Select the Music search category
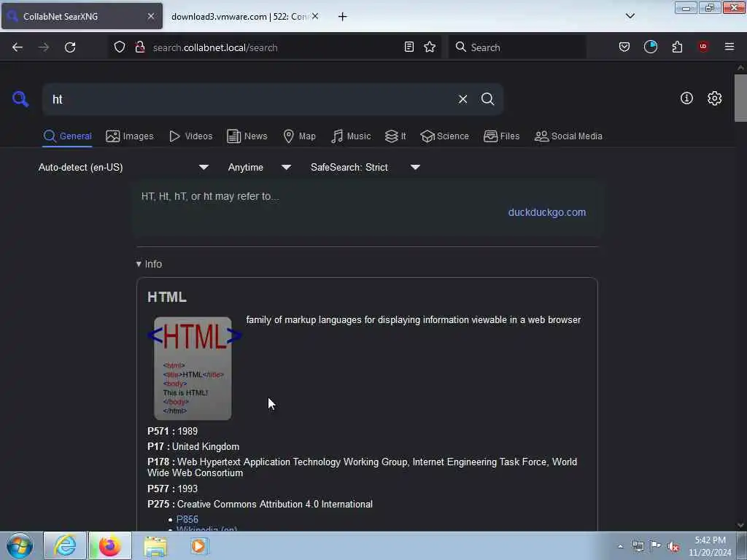 351,136
